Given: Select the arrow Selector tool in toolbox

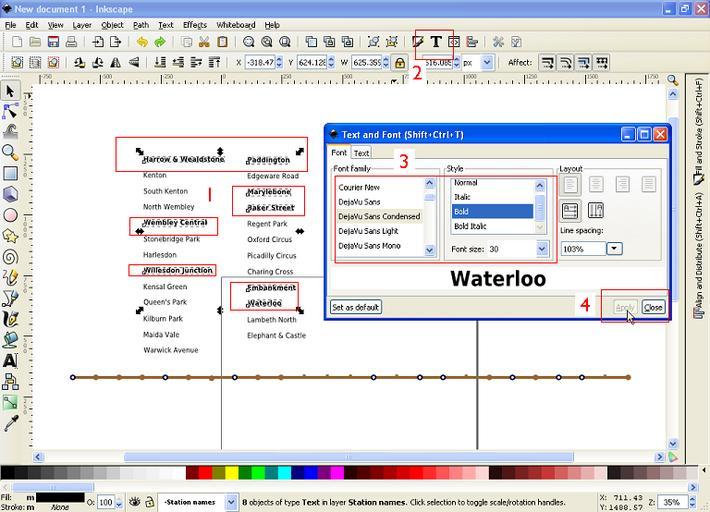Looking at the screenshot, I should pos(10,91).
